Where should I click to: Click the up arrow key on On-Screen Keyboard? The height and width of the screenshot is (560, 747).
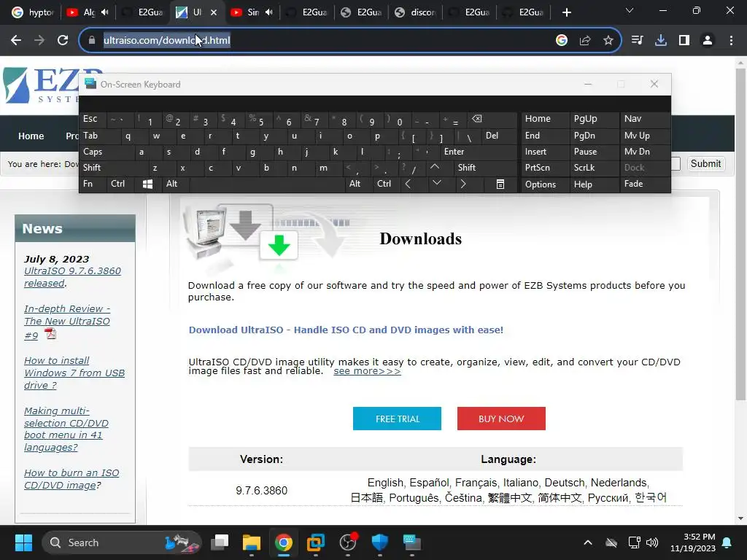435,168
